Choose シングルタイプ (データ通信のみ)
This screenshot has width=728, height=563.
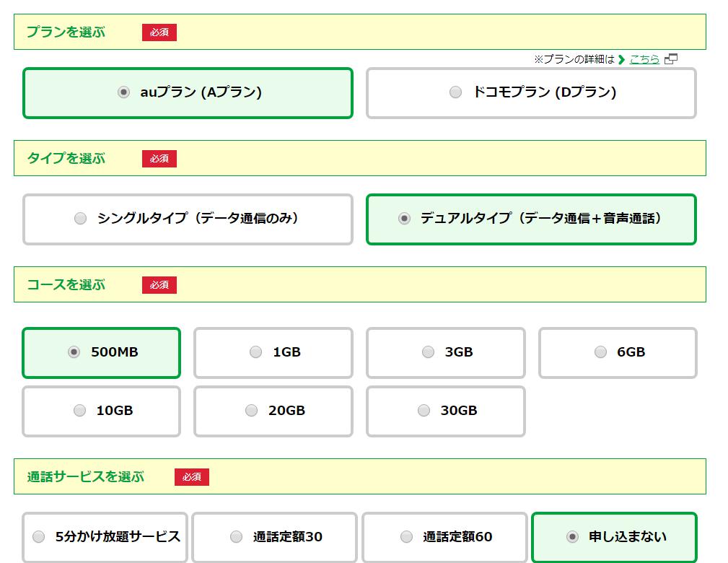[x=188, y=219]
